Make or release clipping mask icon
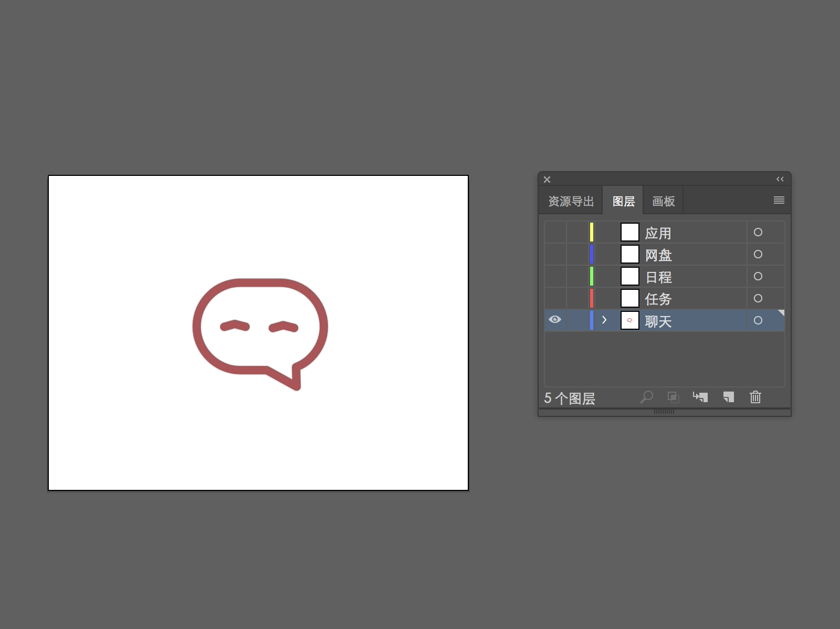The image size is (840, 629). click(x=673, y=397)
